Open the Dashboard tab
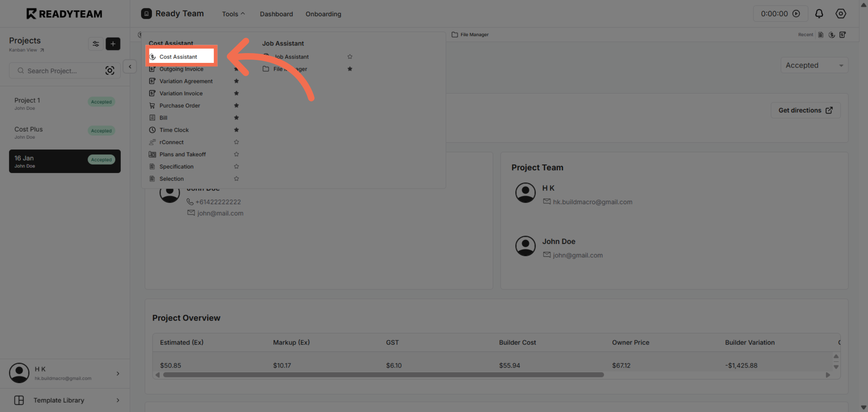The width and height of the screenshot is (868, 412). point(276,14)
